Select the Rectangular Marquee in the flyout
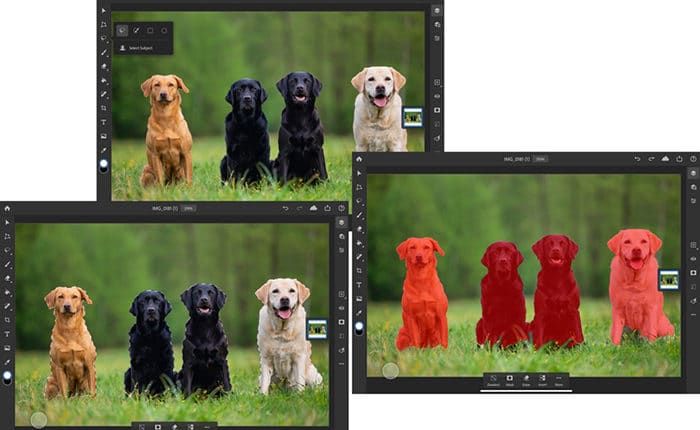The image size is (700, 430). 150,31
